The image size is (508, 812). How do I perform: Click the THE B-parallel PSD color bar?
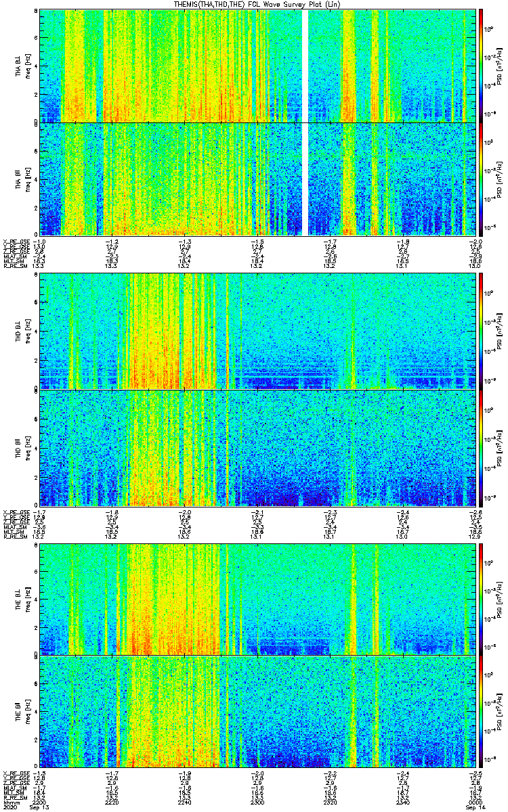pyautogui.click(x=480, y=711)
